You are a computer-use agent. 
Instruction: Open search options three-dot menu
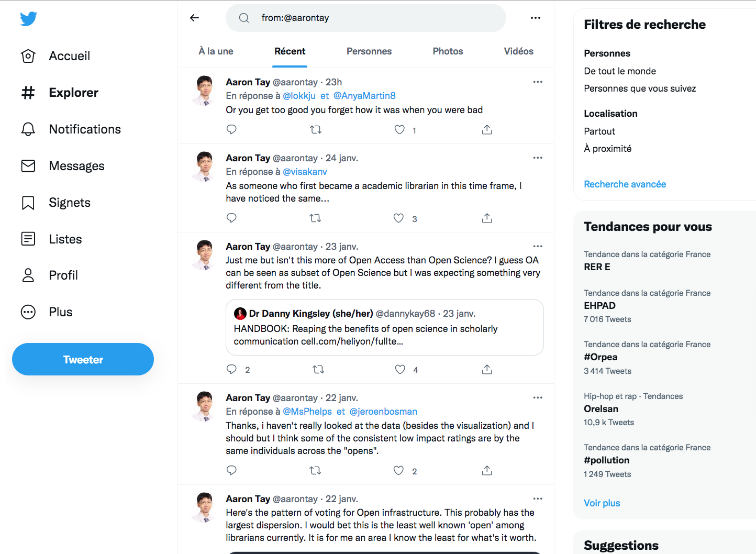pos(535,18)
